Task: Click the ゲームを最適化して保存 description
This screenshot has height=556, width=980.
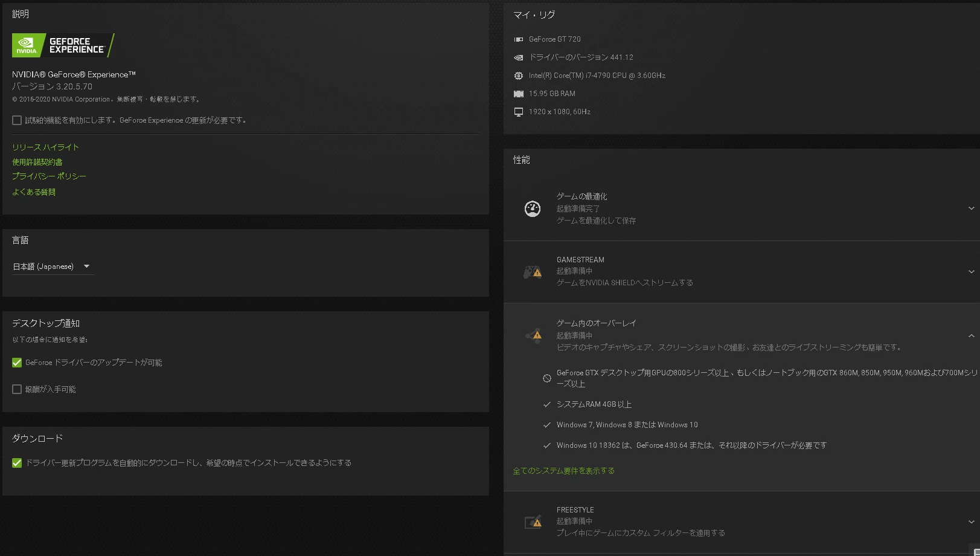Action: (x=596, y=221)
